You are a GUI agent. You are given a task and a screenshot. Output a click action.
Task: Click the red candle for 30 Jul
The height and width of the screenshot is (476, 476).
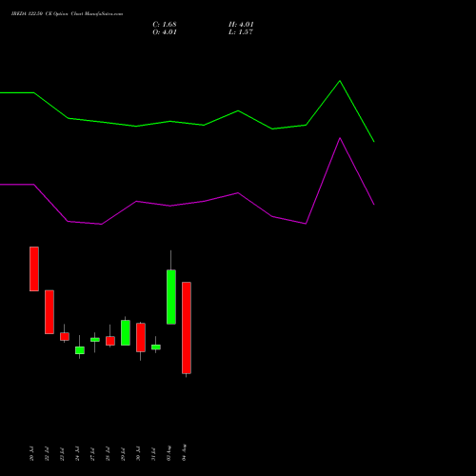[141, 337]
